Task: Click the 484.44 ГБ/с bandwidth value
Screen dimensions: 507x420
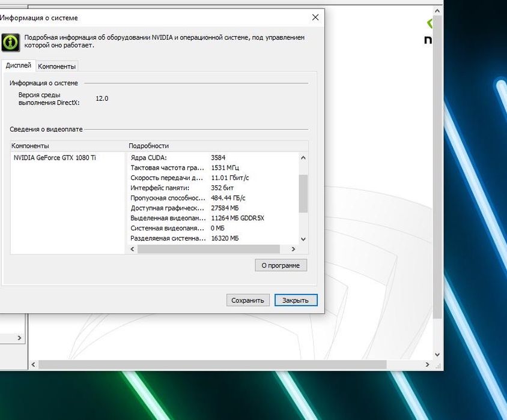Action: tap(228, 198)
